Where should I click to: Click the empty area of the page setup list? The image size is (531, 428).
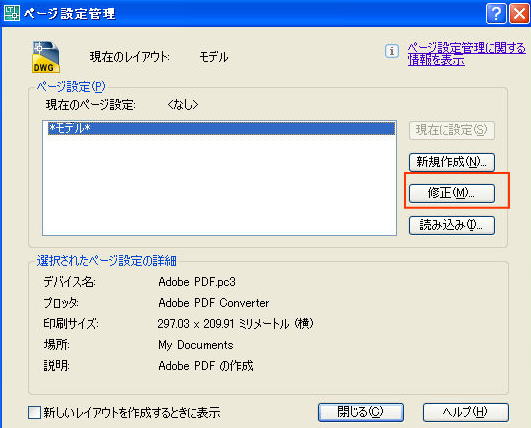click(219, 185)
